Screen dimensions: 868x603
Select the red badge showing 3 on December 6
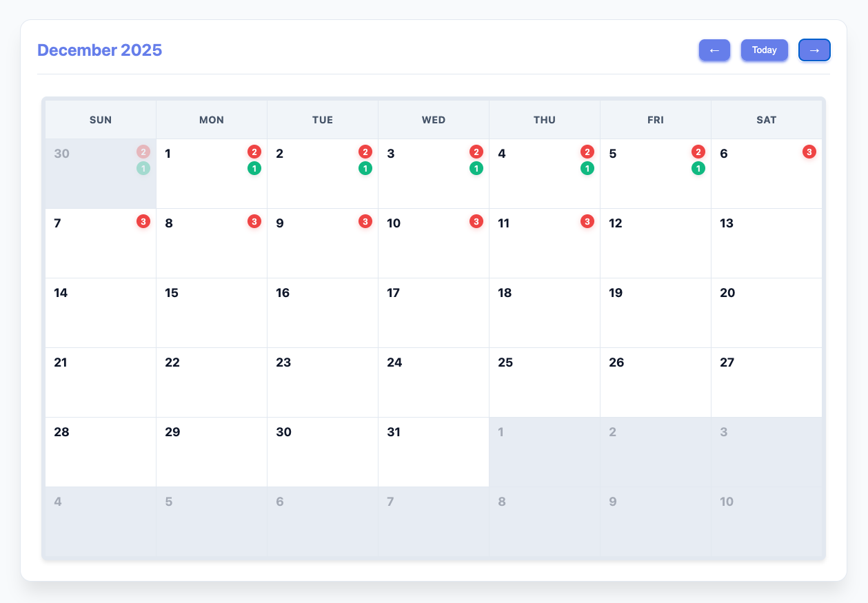(809, 152)
